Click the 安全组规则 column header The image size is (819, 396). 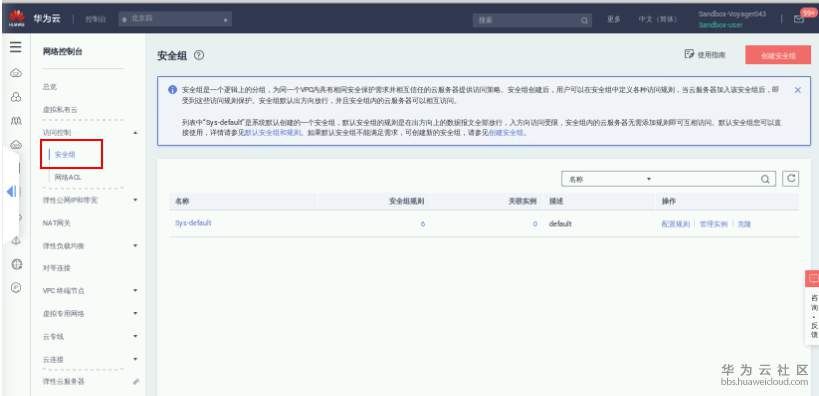click(407, 201)
